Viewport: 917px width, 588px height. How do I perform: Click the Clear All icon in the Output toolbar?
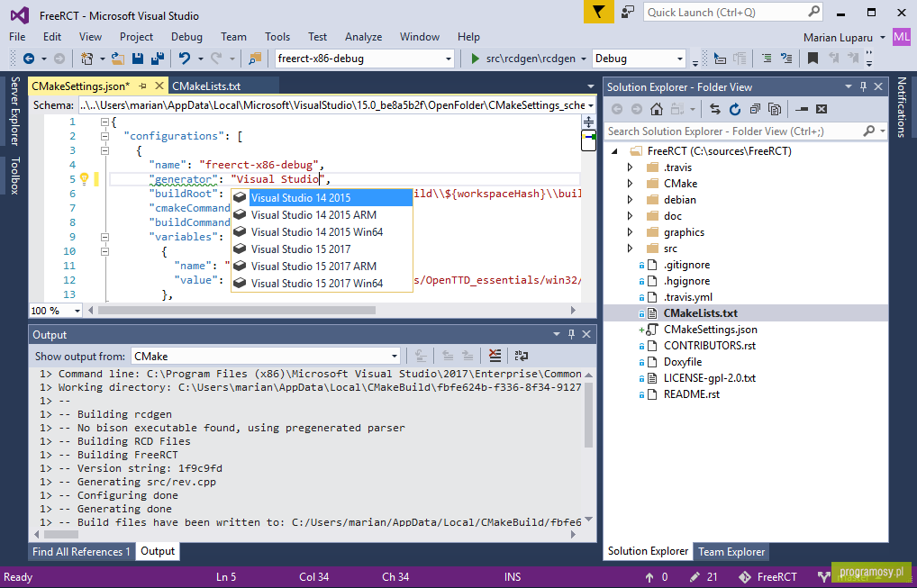click(x=495, y=356)
